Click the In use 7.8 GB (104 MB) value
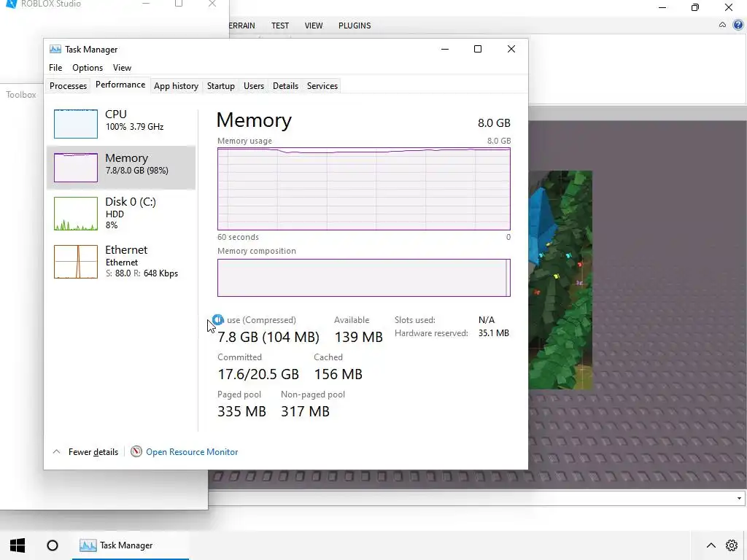The height and width of the screenshot is (560, 747). coord(268,337)
